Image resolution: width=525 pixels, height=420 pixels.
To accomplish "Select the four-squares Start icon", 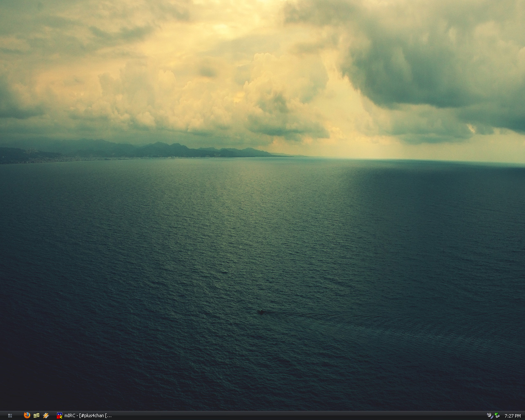I will click(x=10, y=415).
